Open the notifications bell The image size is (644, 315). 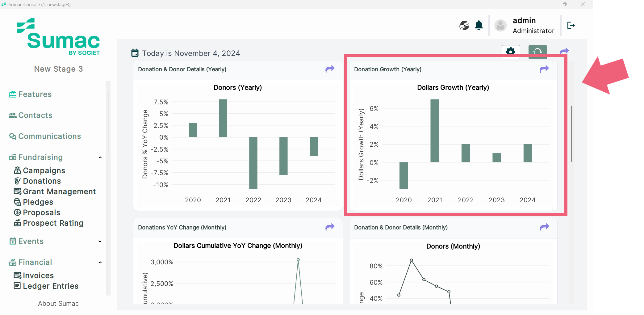(479, 25)
